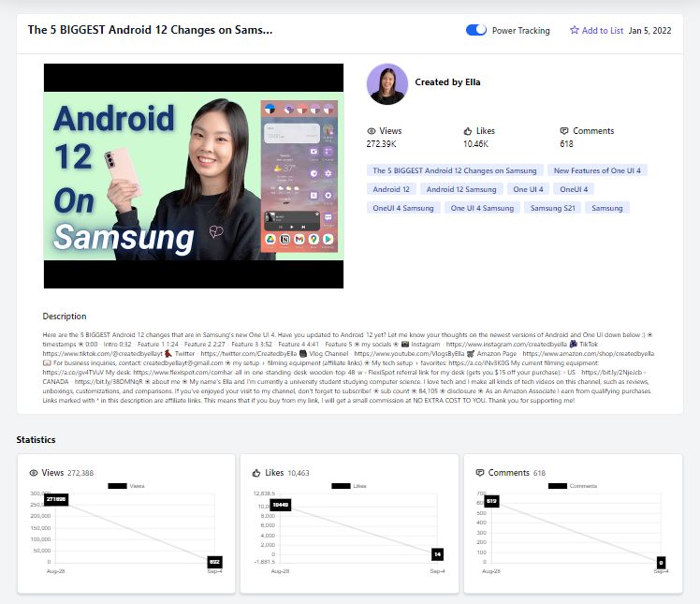Click the Add to List star icon
700x604 pixels.
tap(574, 30)
